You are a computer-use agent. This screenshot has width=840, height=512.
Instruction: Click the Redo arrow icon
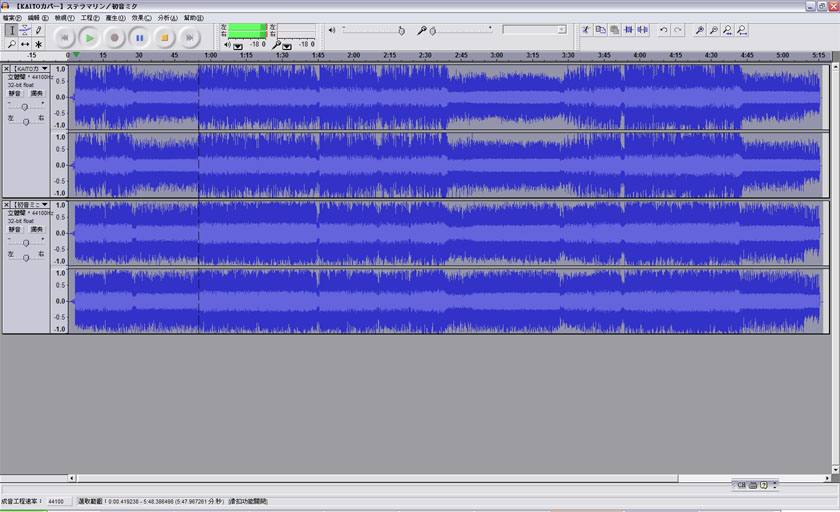678,30
